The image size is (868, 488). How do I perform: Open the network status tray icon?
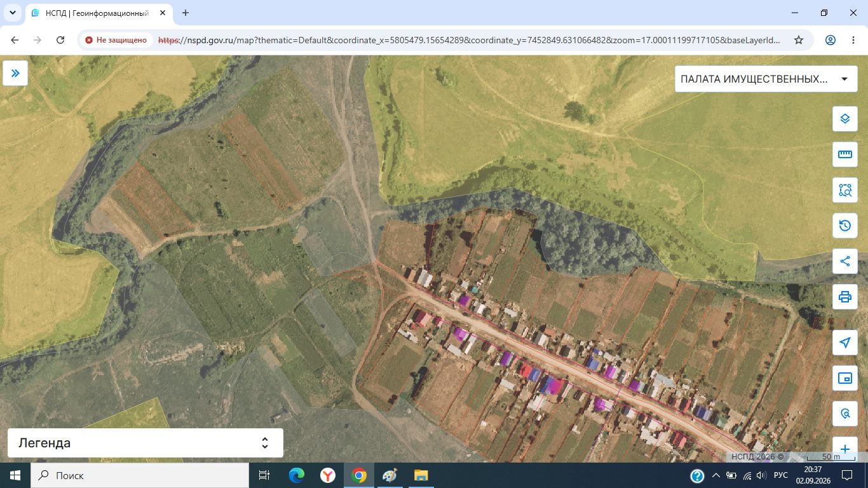(x=747, y=475)
